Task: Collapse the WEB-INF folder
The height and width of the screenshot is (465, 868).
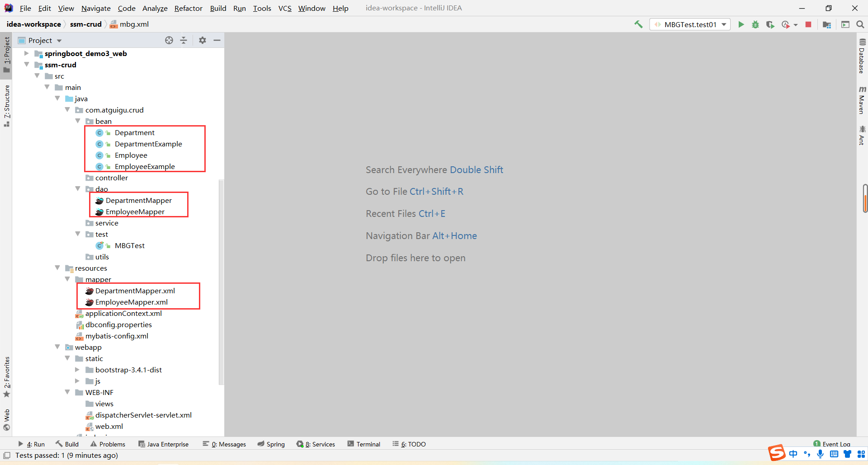Action: (x=67, y=392)
